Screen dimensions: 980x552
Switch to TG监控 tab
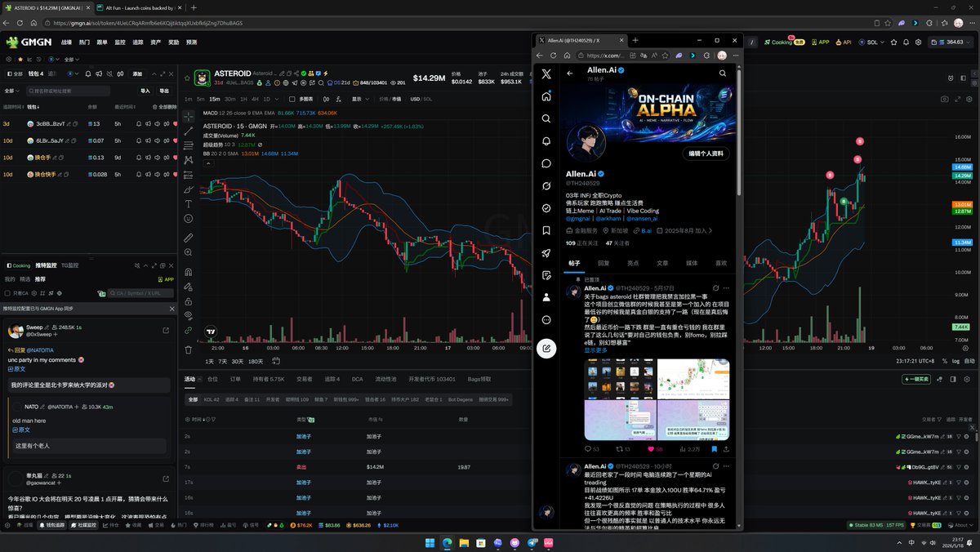pos(69,265)
